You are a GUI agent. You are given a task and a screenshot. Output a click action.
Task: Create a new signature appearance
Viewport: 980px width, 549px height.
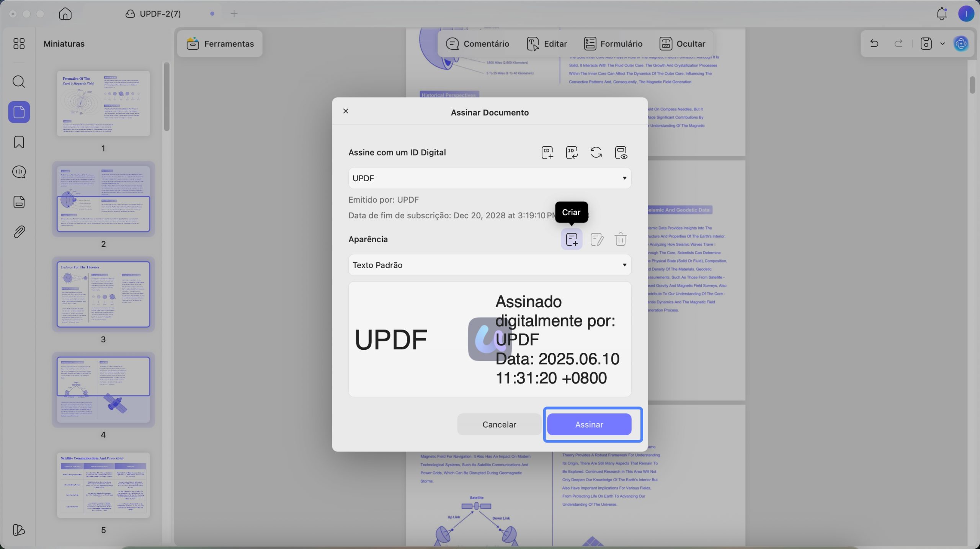click(572, 239)
